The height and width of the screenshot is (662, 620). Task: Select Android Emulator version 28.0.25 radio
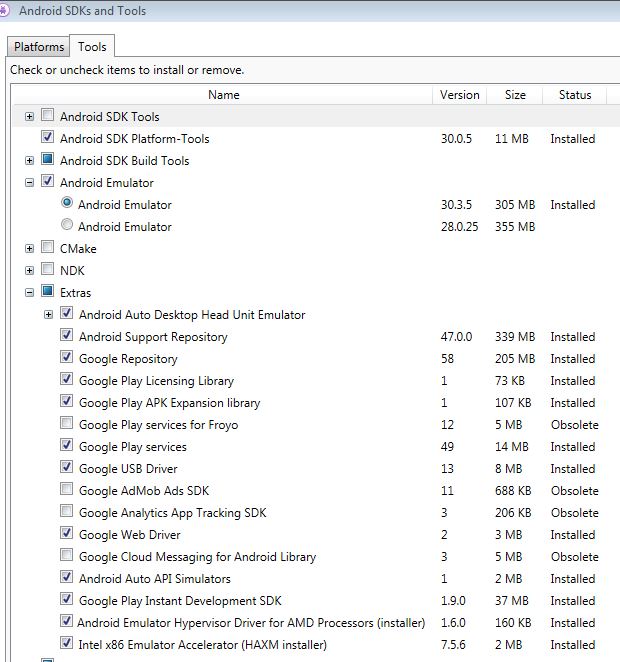(x=67, y=225)
